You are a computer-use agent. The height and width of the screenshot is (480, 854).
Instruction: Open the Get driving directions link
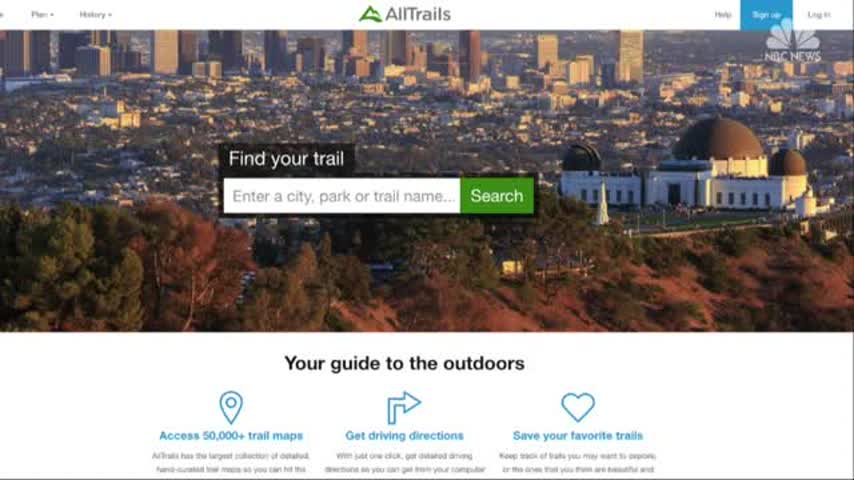point(404,436)
